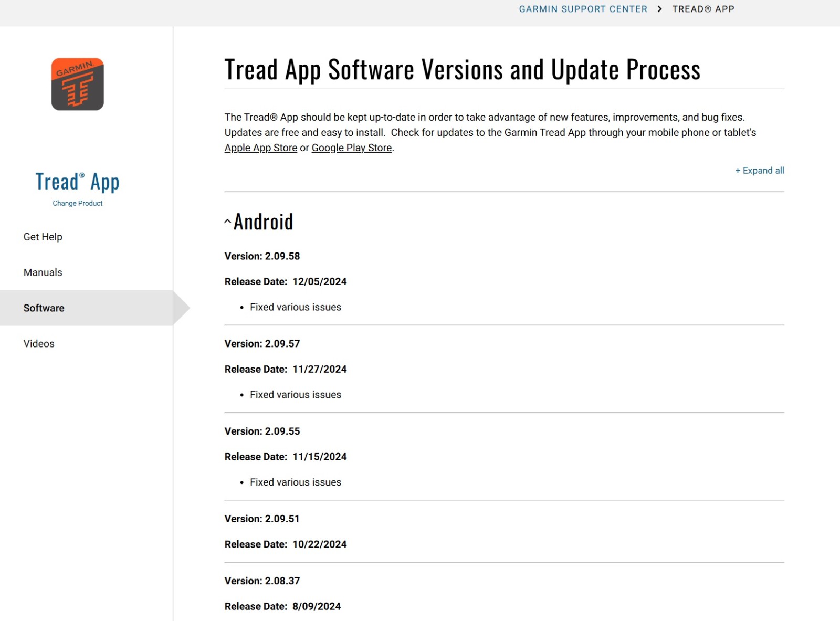This screenshot has height=621, width=840.
Task: Click the Android section heading
Action: (263, 222)
